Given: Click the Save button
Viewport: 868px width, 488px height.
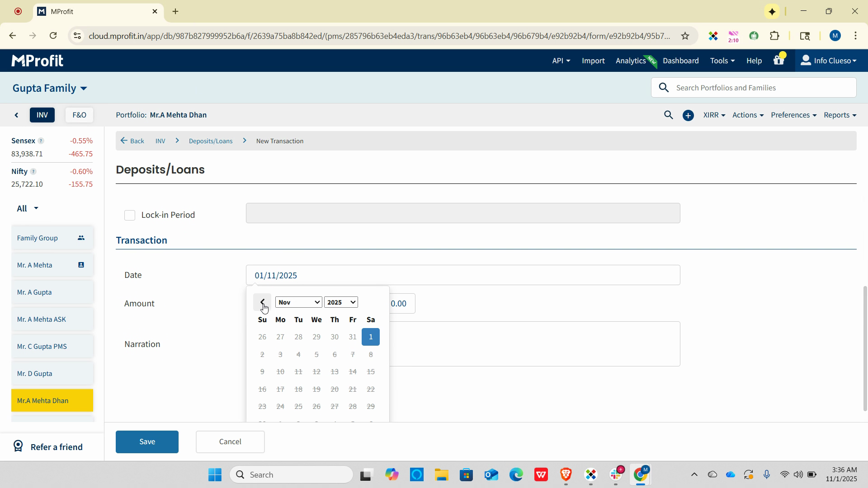Looking at the screenshot, I should 147,441.
